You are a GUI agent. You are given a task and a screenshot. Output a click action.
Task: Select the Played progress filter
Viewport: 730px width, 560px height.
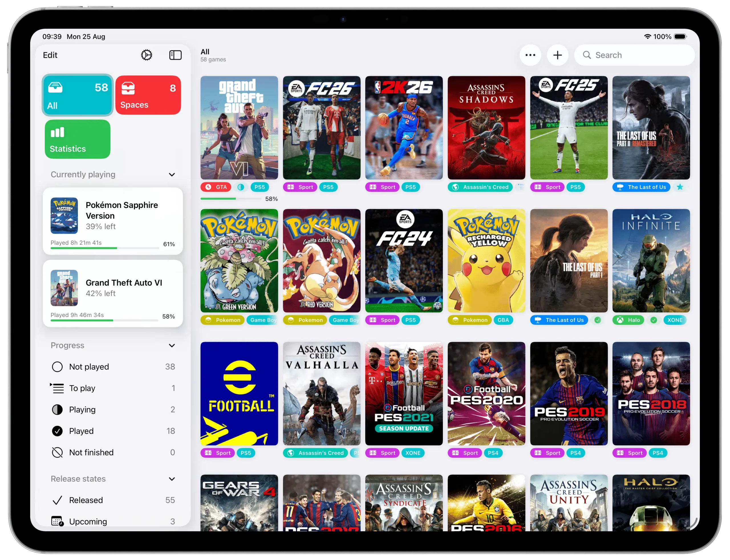81,431
